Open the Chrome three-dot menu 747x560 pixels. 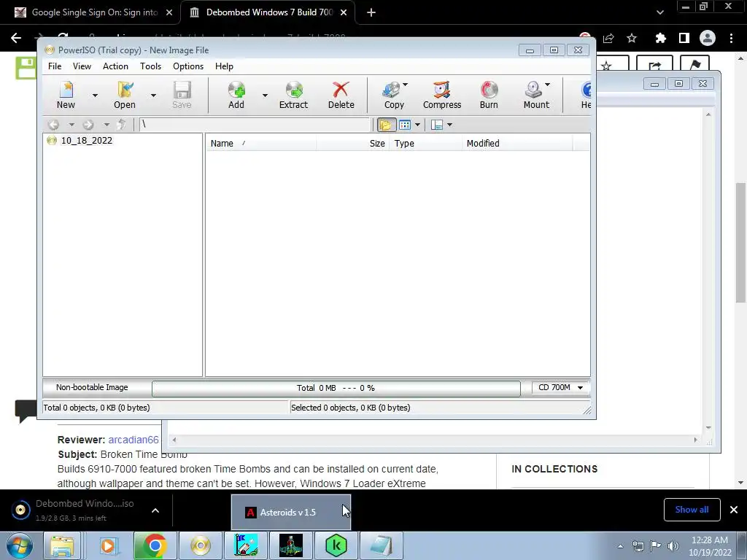[x=731, y=38]
